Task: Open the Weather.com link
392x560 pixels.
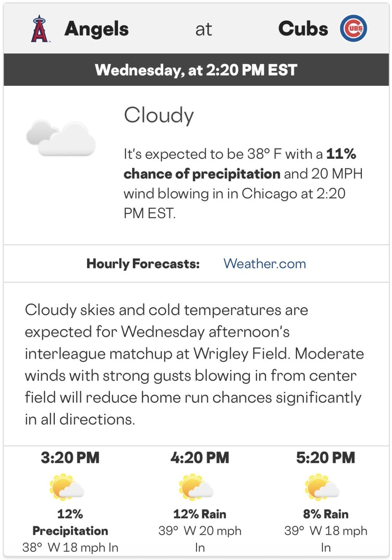Action: point(265,263)
